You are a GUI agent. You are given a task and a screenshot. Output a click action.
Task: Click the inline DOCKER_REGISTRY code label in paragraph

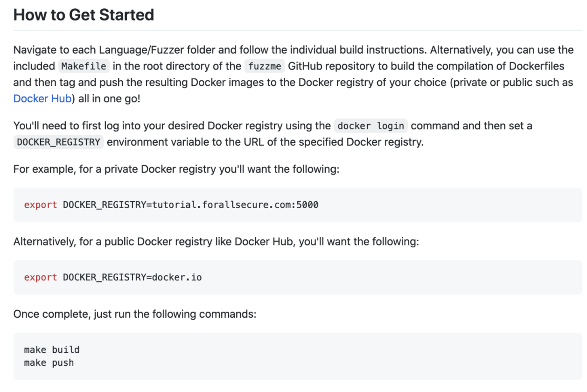tap(58, 142)
